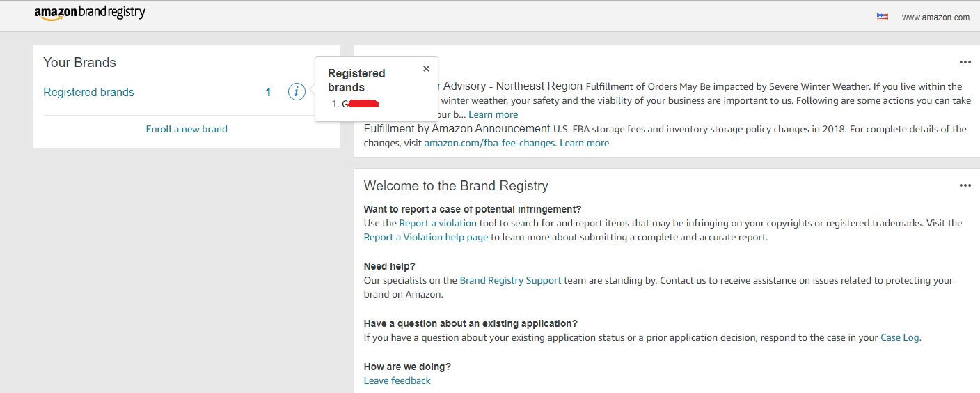Open Learn more for the weather advisory
Screen dimensions: 980x393
pos(493,114)
